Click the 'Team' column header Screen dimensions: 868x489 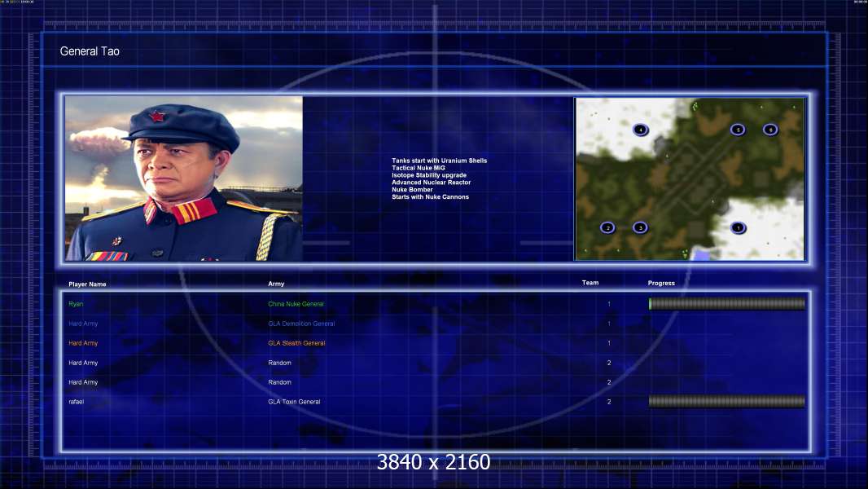[x=590, y=283]
